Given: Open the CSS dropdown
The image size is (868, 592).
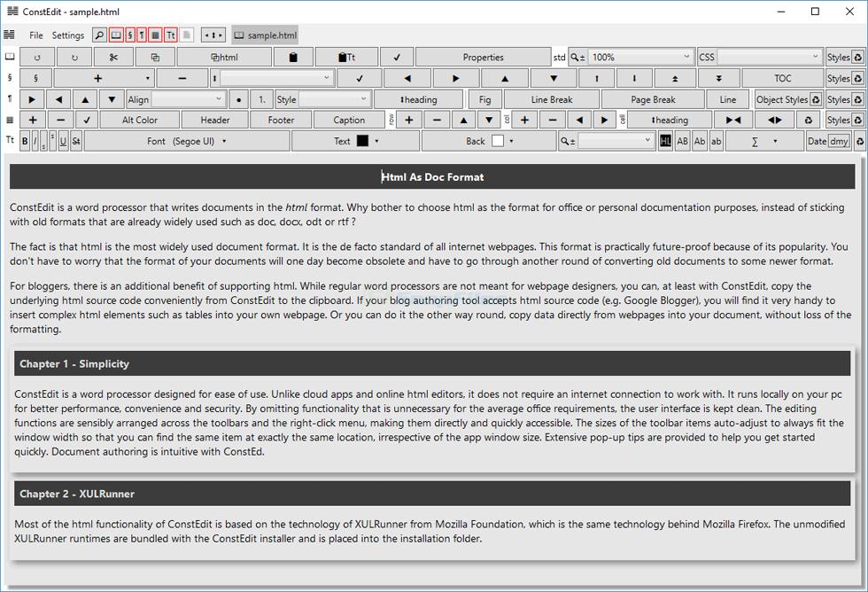Looking at the screenshot, I should coord(760,58).
